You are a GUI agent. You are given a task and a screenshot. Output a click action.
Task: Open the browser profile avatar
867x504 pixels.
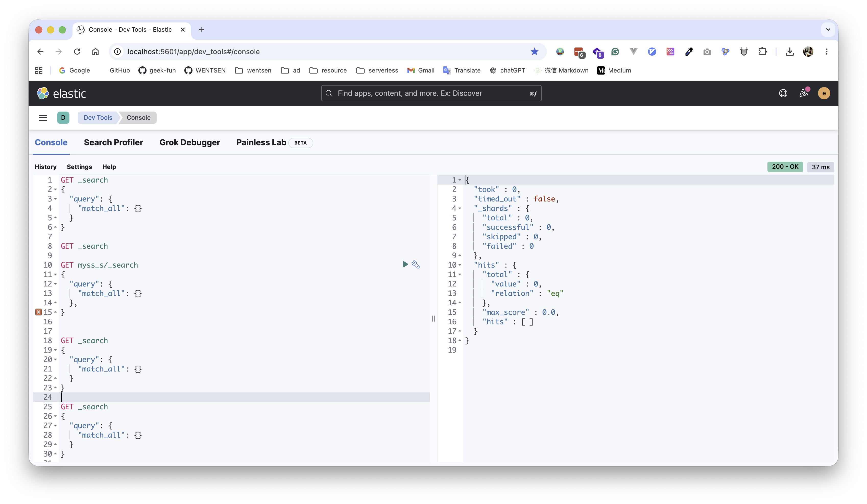pyautogui.click(x=808, y=52)
